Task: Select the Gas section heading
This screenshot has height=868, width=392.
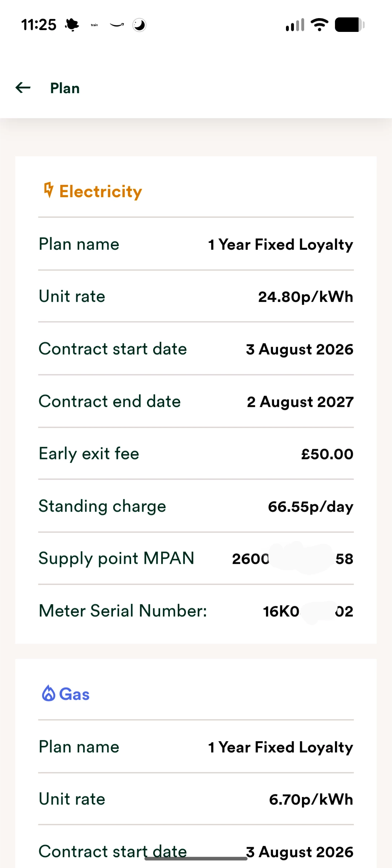Action: pos(74,694)
